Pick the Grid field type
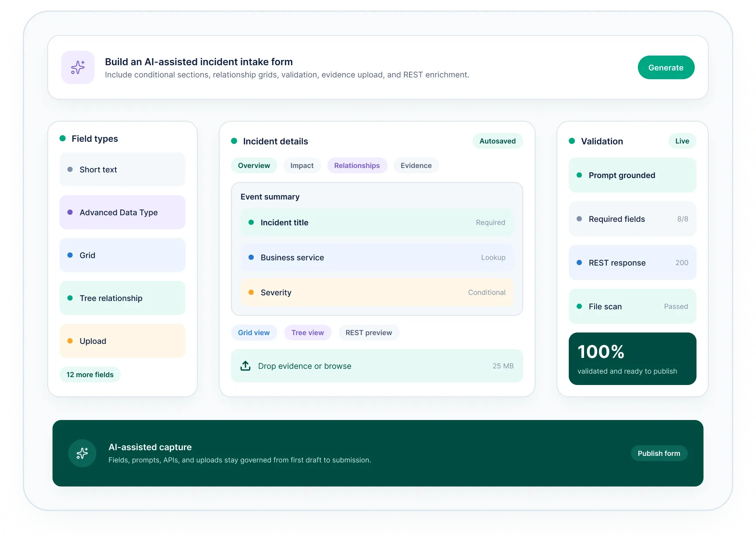Image resolution: width=756 pixels, height=546 pixels. tap(122, 255)
